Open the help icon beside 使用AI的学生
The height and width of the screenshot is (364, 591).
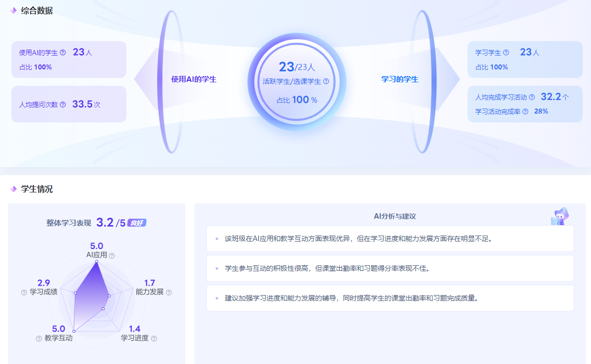coord(62,53)
